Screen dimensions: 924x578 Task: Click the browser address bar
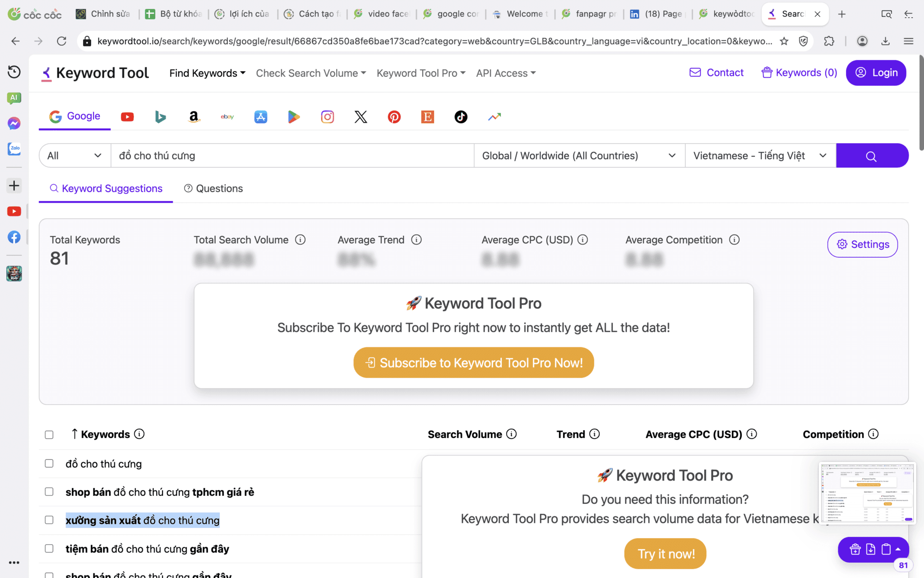click(x=434, y=41)
